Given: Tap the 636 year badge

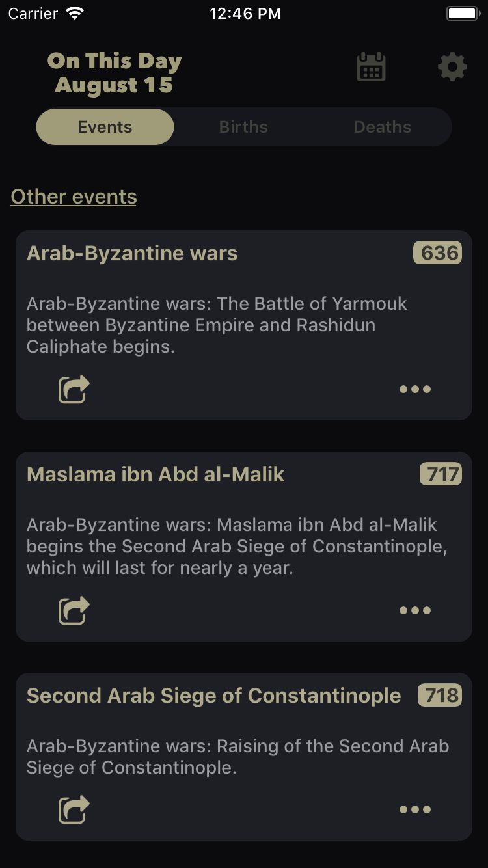Looking at the screenshot, I should pyautogui.click(x=438, y=252).
